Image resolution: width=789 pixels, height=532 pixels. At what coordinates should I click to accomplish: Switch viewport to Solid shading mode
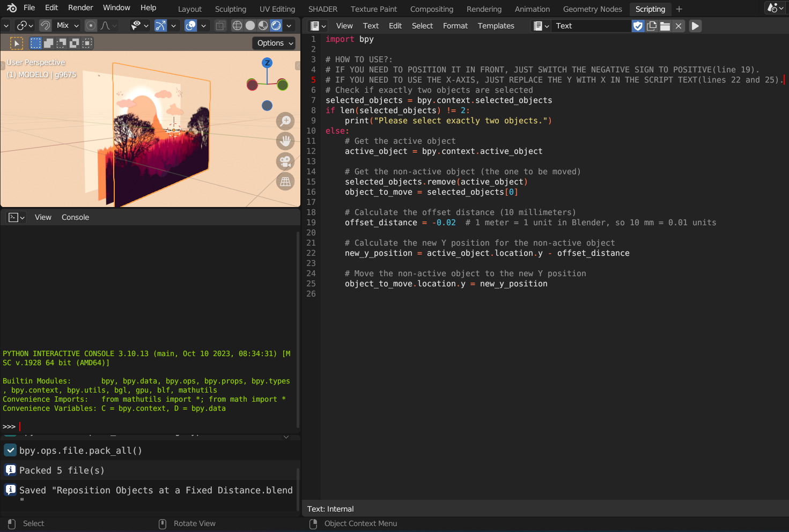[250, 25]
